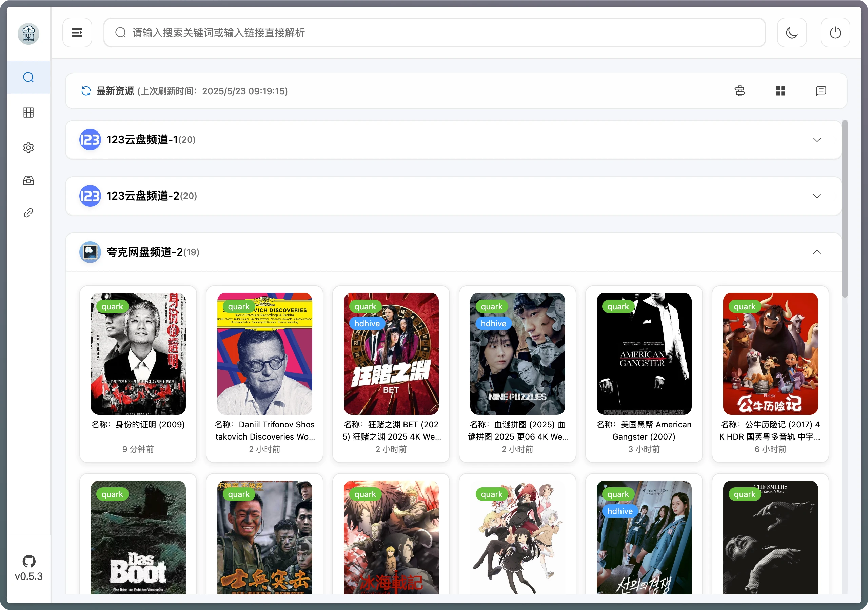
Task: Click title 美国黑帮 American Gangster (2007)
Action: point(644,430)
